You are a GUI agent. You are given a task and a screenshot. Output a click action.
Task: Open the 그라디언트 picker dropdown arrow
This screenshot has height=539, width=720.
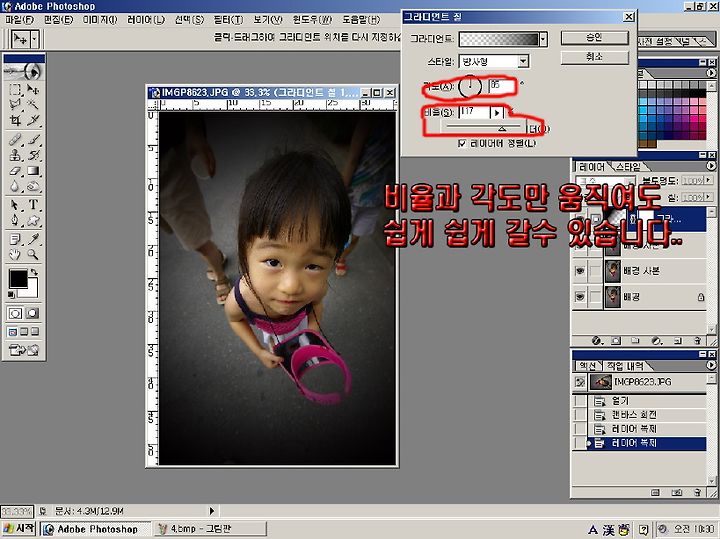pyautogui.click(x=543, y=39)
